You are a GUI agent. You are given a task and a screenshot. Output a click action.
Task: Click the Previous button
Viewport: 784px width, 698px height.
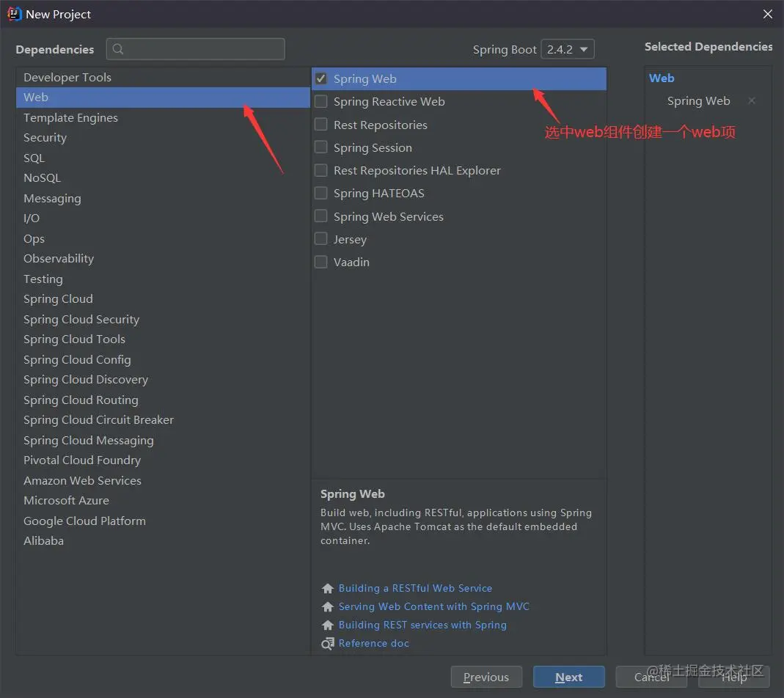point(486,677)
